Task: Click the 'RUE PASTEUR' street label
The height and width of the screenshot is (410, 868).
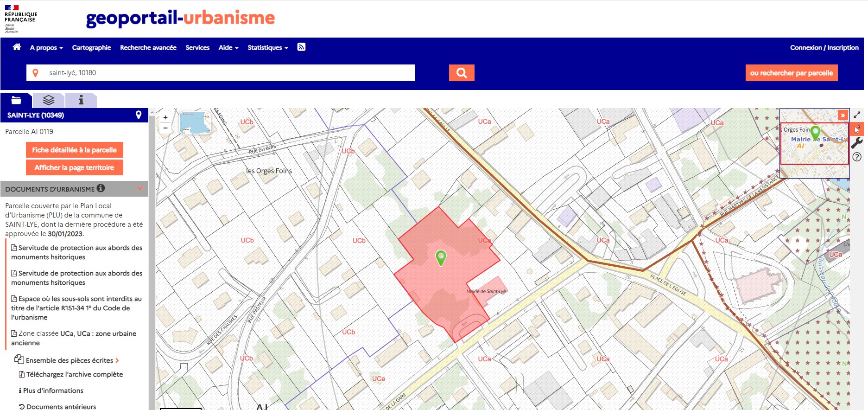Action: [x=257, y=310]
